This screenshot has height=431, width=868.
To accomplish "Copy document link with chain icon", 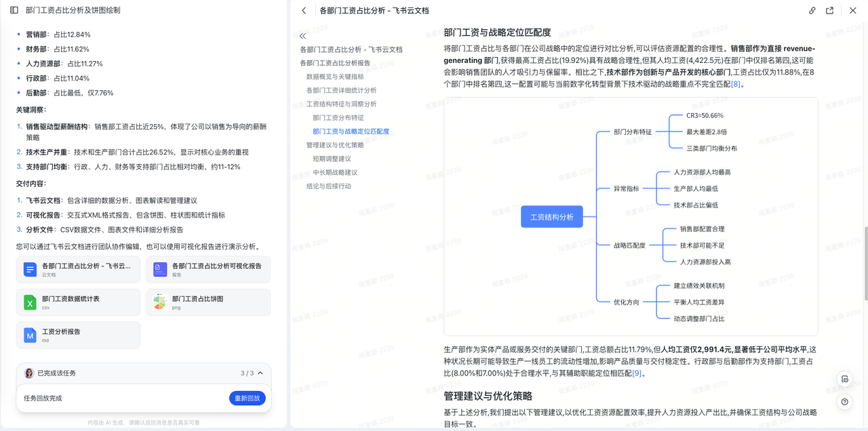I will click(x=812, y=11).
